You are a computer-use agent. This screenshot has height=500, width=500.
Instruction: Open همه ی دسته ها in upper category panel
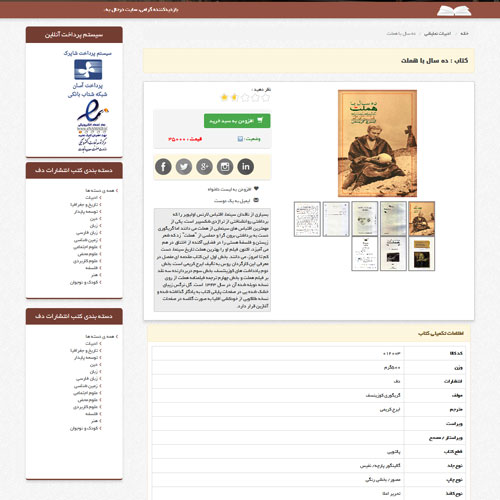(100, 191)
